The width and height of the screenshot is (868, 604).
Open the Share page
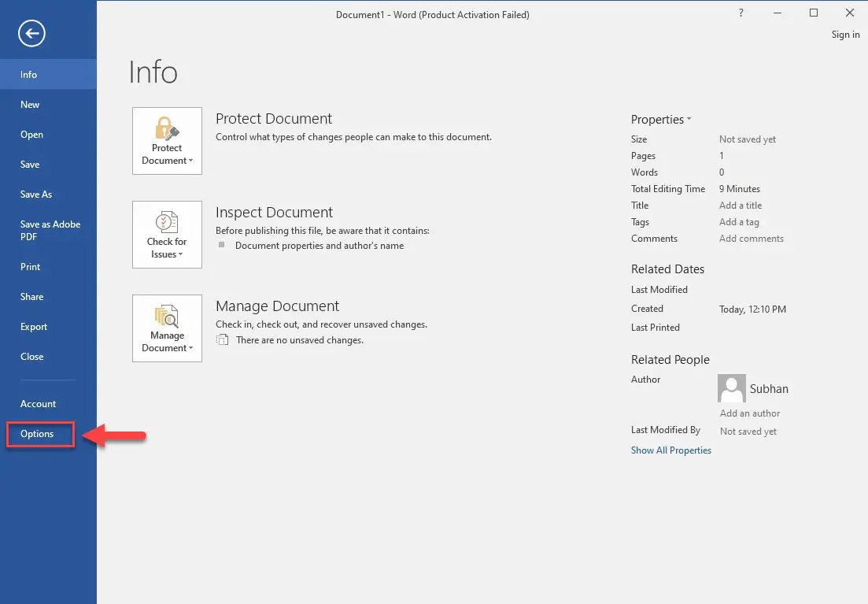coord(48,296)
